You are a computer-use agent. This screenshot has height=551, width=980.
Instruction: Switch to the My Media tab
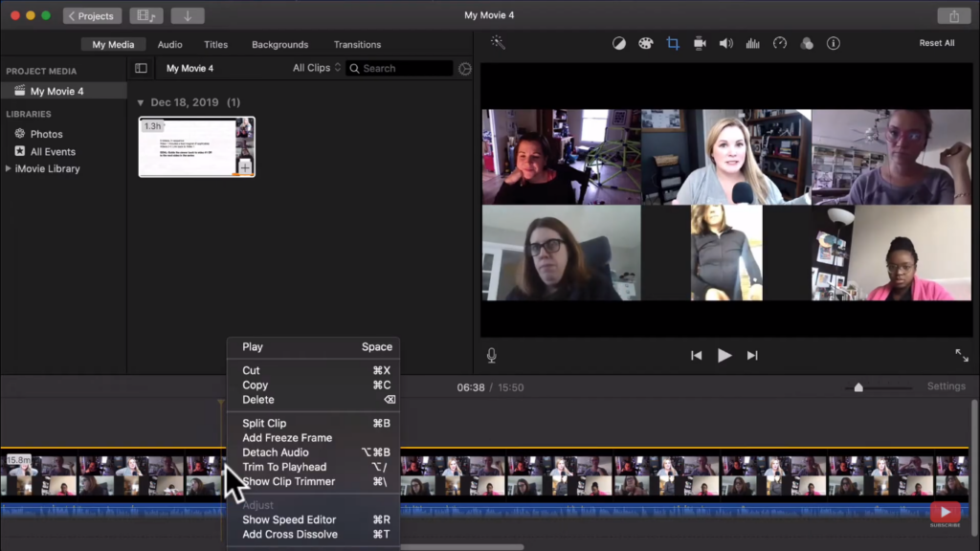click(113, 44)
